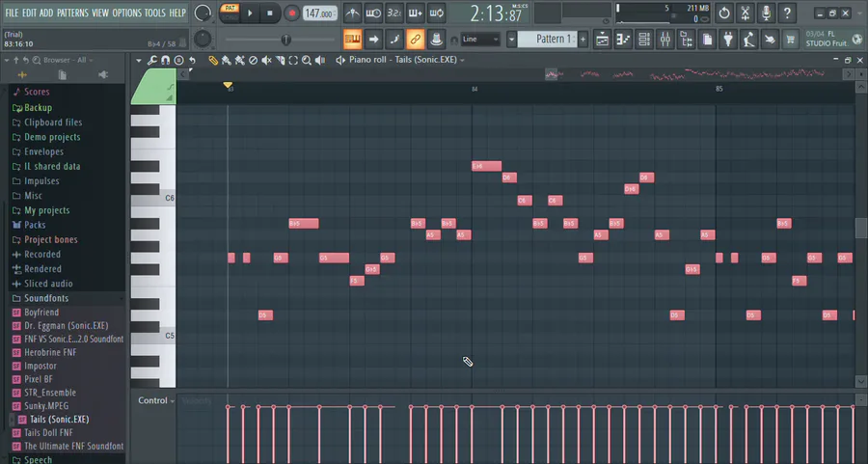Add a new pattern with plus button
The image size is (868, 464).
click(x=583, y=39)
